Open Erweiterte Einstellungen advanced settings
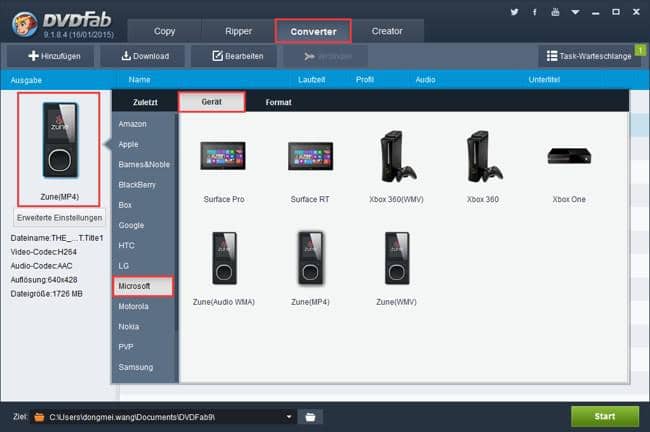650x432 pixels. pyautogui.click(x=59, y=218)
